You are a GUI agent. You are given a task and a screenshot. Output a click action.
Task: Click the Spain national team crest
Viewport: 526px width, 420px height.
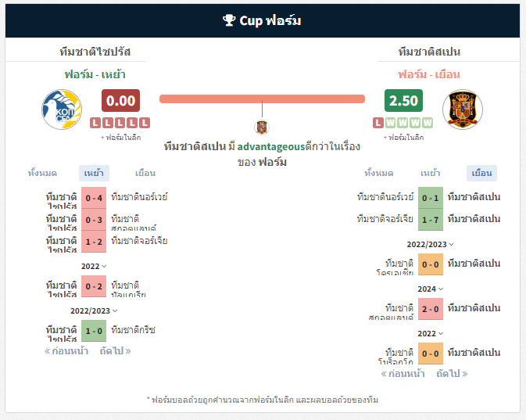463,109
